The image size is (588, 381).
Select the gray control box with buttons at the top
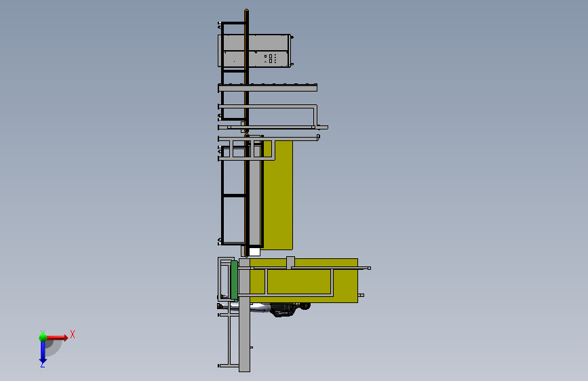pyautogui.click(x=254, y=51)
